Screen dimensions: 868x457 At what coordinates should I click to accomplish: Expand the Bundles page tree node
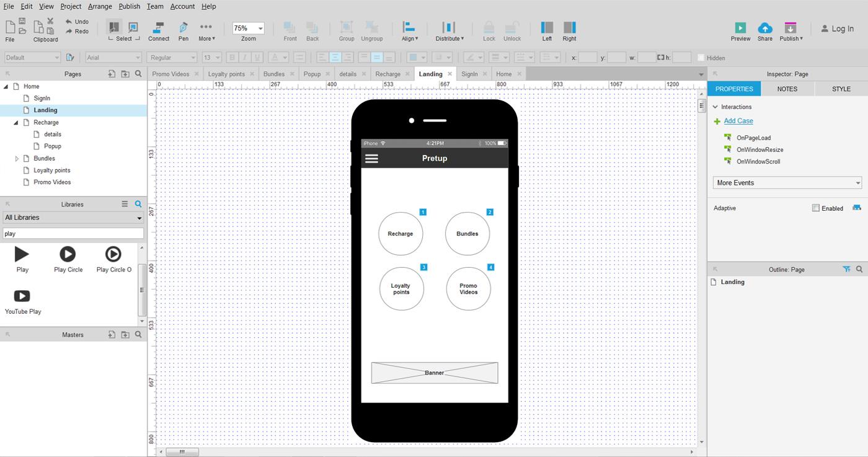17,159
